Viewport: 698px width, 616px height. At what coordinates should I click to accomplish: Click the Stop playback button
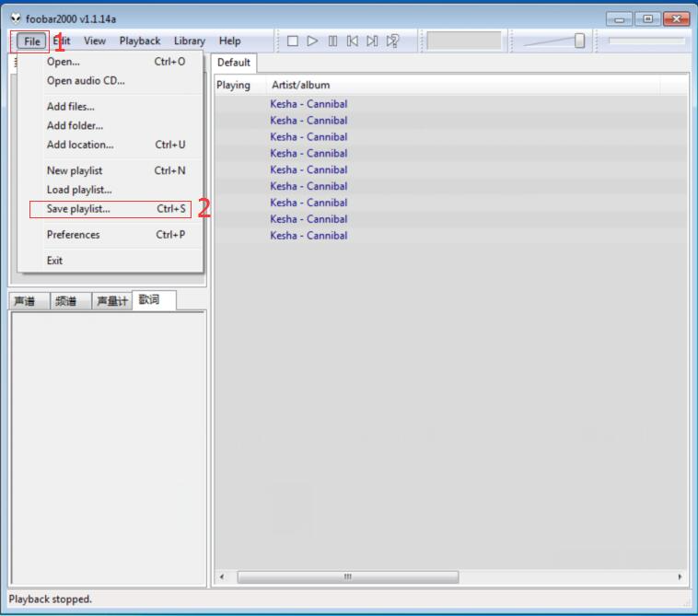[x=293, y=41]
